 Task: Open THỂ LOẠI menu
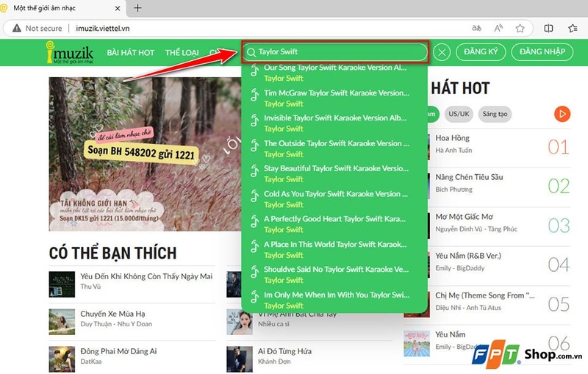[x=182, y=53]
